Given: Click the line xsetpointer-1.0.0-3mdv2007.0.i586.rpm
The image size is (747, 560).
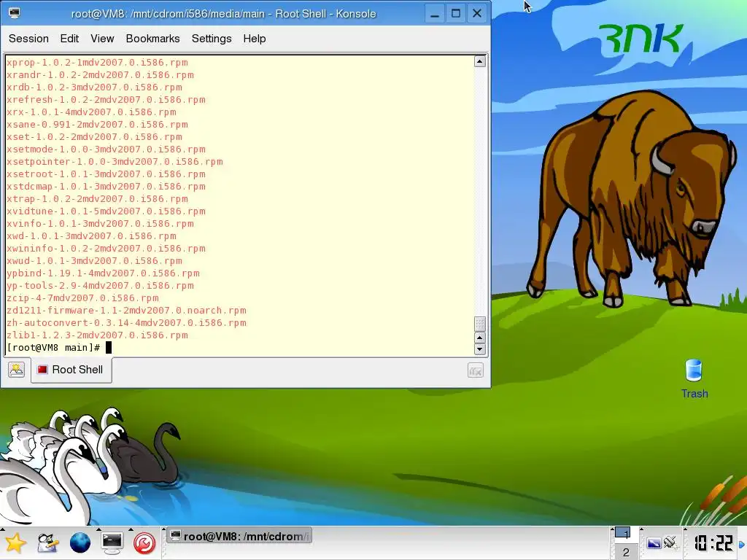Looking at the screenshot, I should tap(115, 161).
